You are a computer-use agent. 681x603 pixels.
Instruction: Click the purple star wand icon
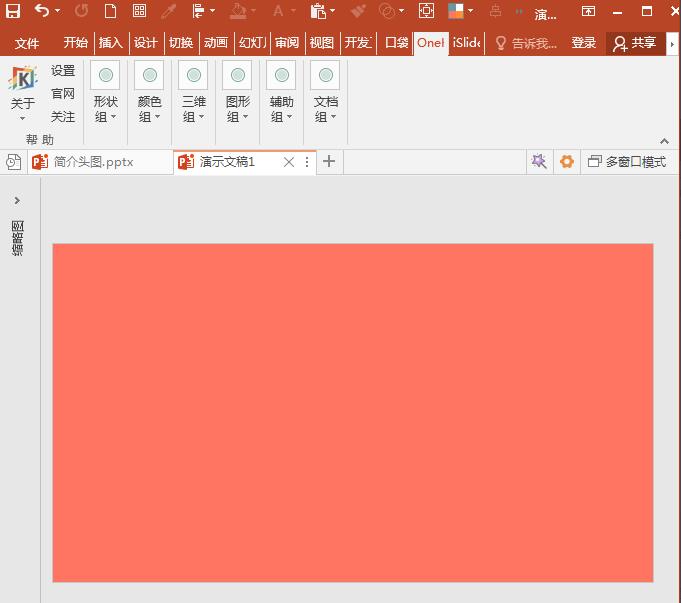click(539, 162)
